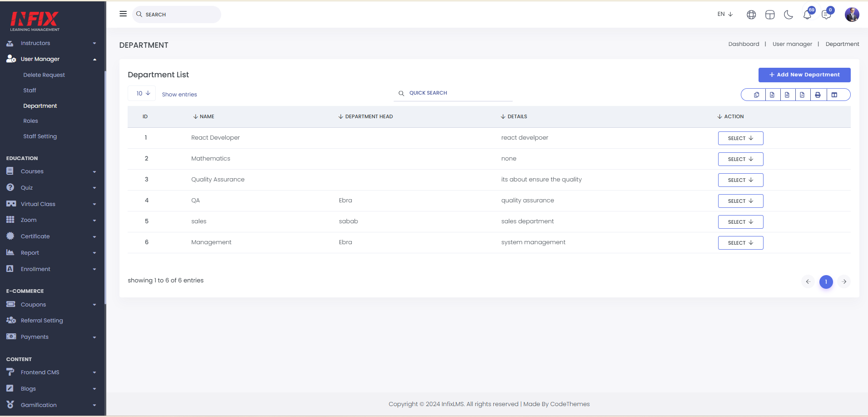
Task: Open SELECT dropdown for React Developer
Action: pyautogui.click(x=740, y=138)
